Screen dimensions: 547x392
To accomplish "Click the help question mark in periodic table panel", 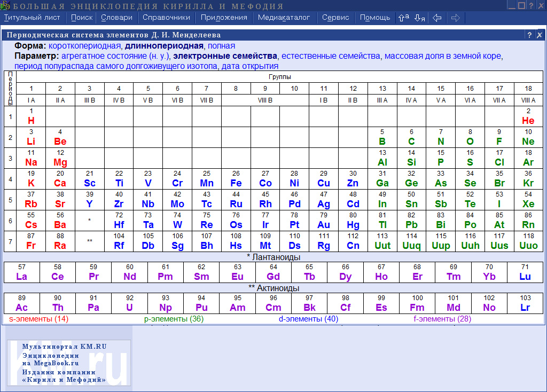I will [x=529, y=35].
